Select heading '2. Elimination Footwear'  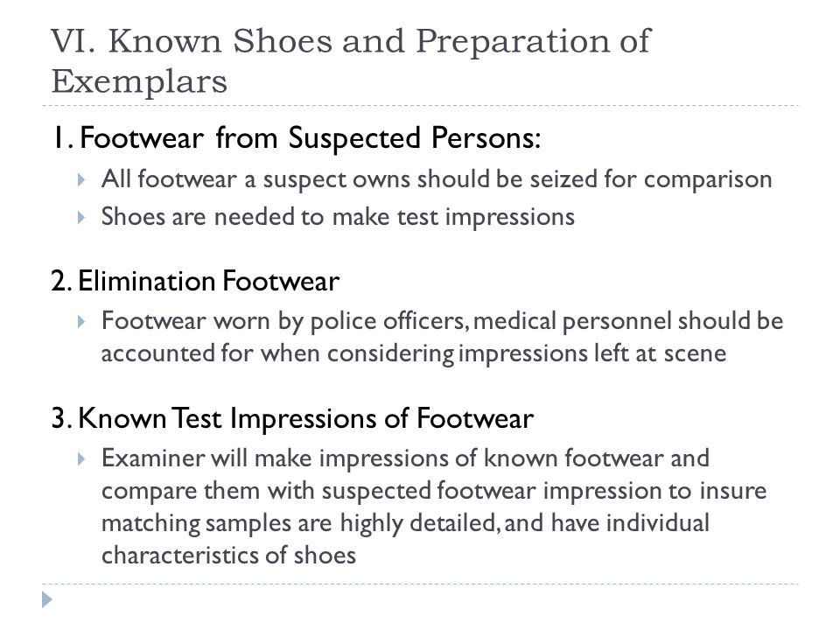point(195,281)
